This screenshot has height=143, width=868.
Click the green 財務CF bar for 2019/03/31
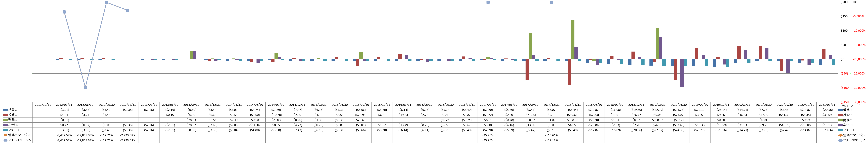(657, 44)
